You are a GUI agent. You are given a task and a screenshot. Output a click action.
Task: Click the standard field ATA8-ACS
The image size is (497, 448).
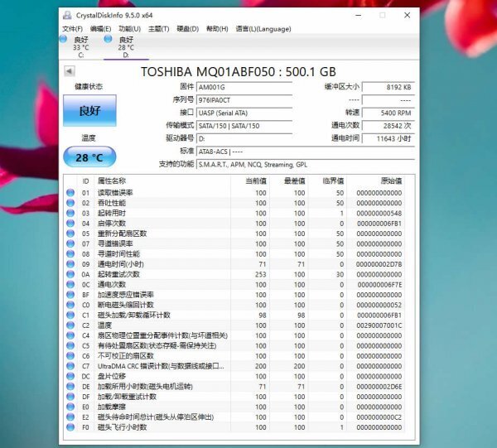[x=306, y=152]
